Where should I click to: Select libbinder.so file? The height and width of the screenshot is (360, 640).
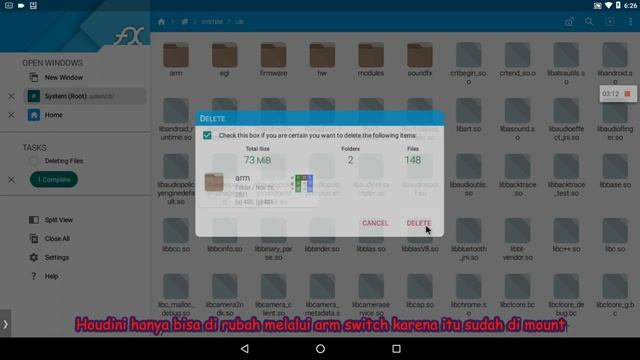click(x=322, y=235)
